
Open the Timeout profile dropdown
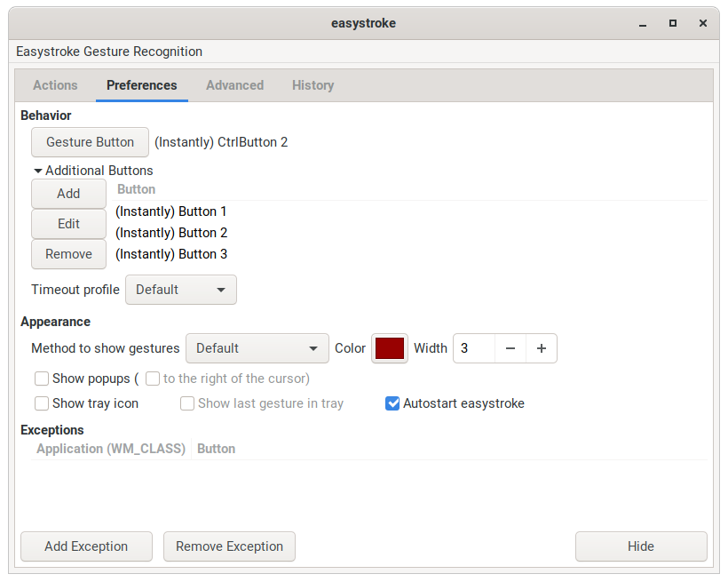coord(181,290)
